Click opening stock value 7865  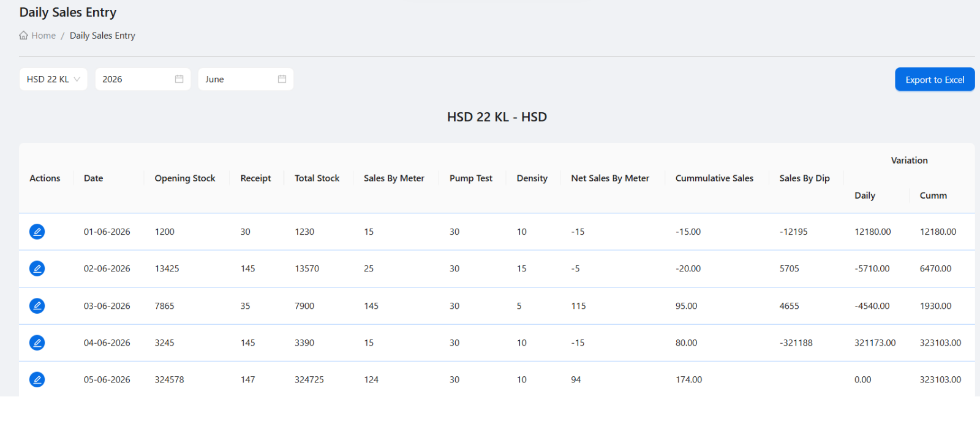[164, 306]
